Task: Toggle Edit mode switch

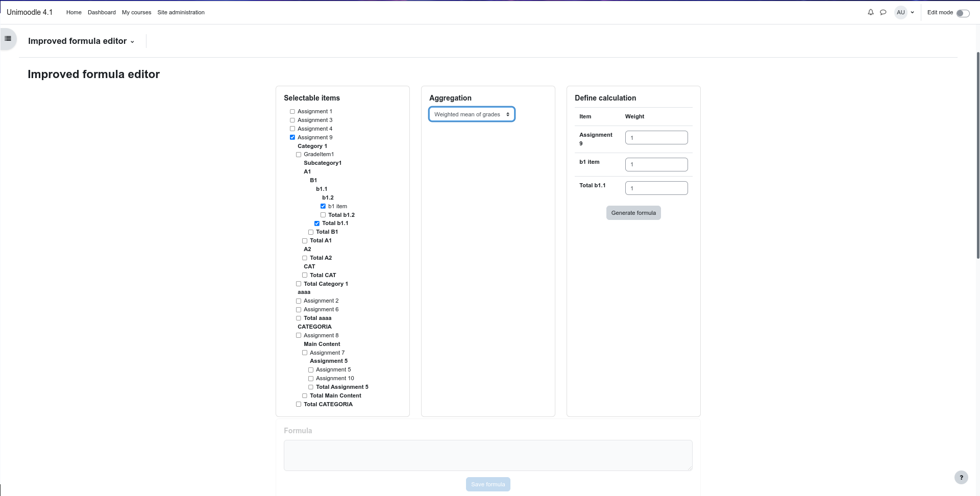Action: [x=963, y=13]
